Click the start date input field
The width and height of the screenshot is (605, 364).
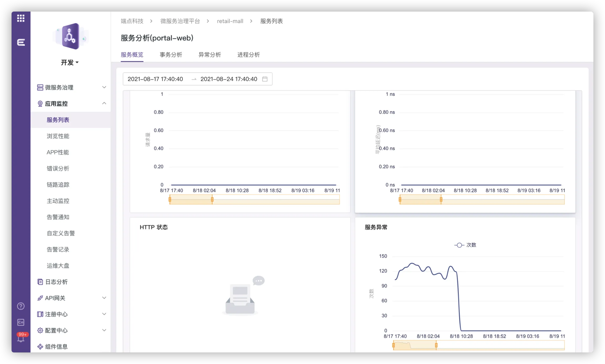(155, 79)
